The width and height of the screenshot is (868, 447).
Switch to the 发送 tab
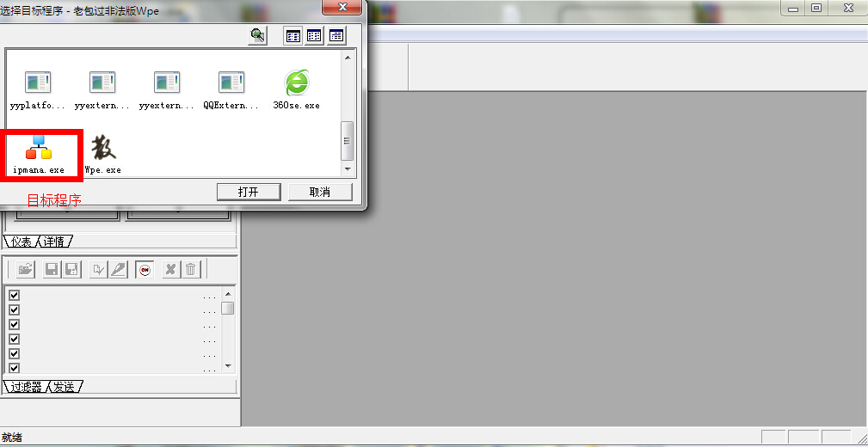point(65,387)
